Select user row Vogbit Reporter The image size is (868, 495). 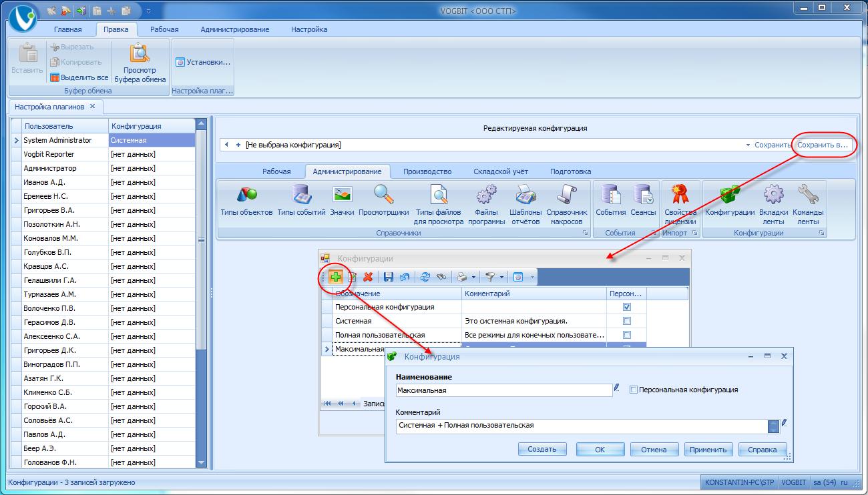tap(103, 154)
